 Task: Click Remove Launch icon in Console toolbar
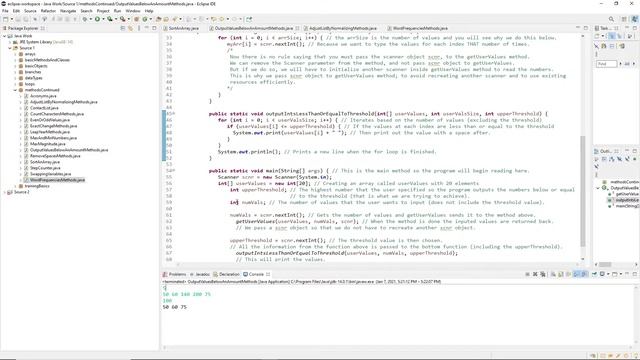(x=535, y=274)
